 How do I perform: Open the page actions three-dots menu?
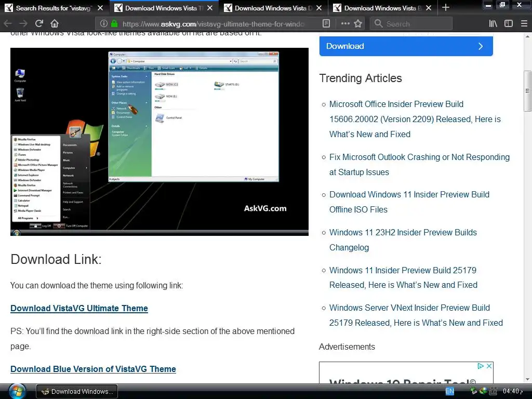tap(345, 23)
